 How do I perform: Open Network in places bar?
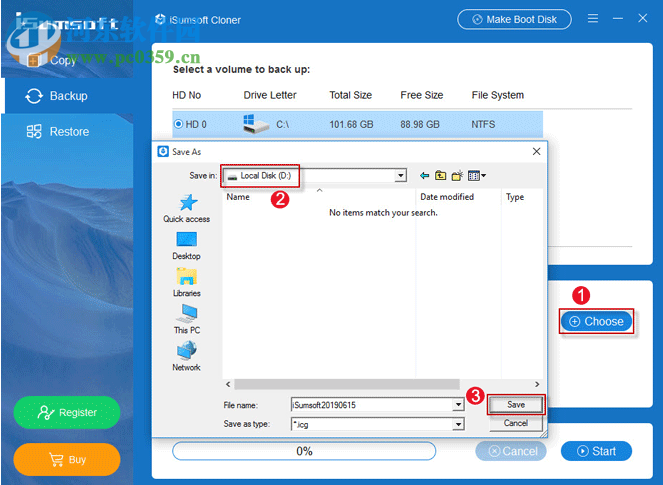pyautogui.click(x=187, y=356)
